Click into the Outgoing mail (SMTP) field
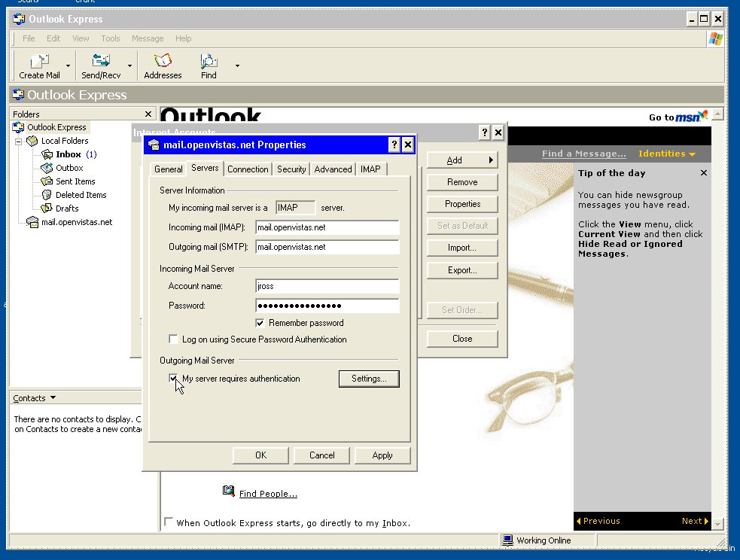This screenshot has width=740, height=560. (x=327, y=247)
